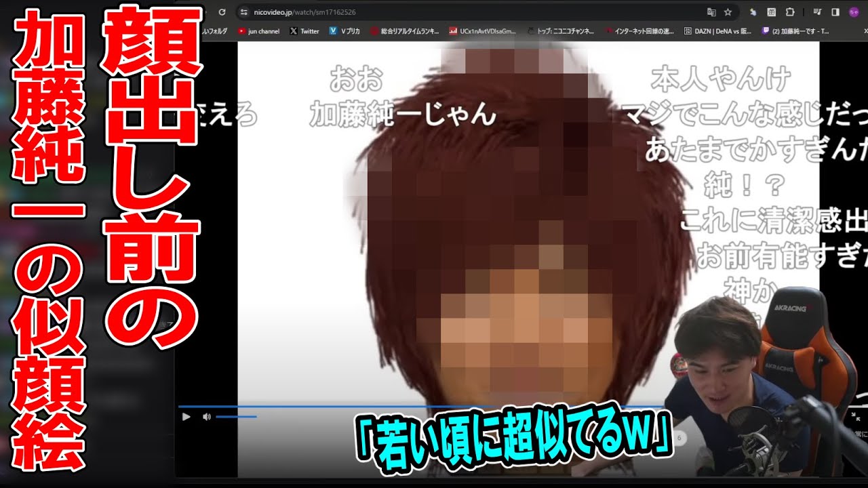Open the tab search/media control icon
868x488 pixels.
(x=818, y=12)
